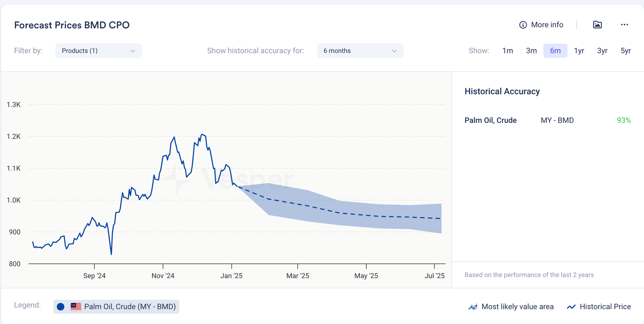Click the Historical Price line icon
The height and width of the screenshot is (324, 644).
pyautogui.click(x=571, y=307)
